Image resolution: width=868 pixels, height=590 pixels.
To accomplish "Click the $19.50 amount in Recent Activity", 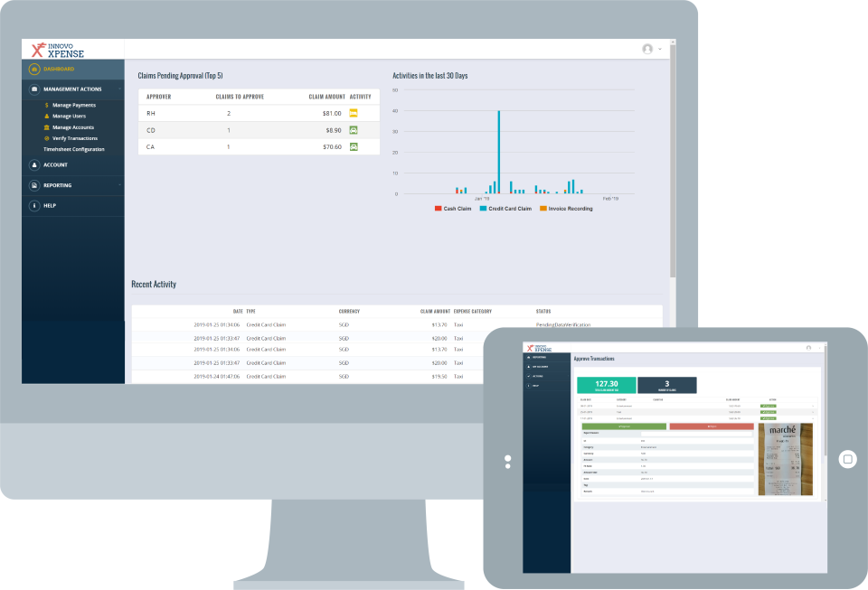I will (x=439, y=377).
